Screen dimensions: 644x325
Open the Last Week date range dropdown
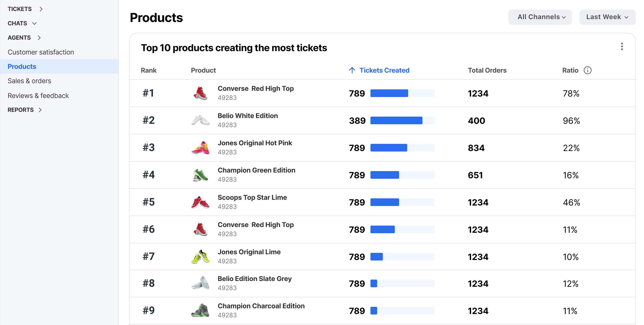click(607, 17)
